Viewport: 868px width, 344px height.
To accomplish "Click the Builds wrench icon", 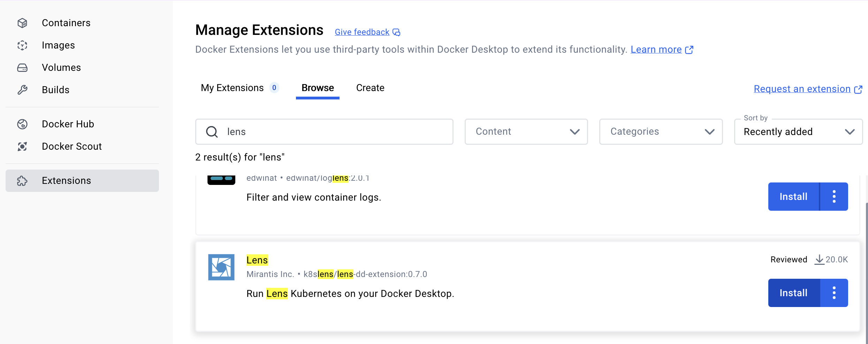I will (x=22, y=90).
